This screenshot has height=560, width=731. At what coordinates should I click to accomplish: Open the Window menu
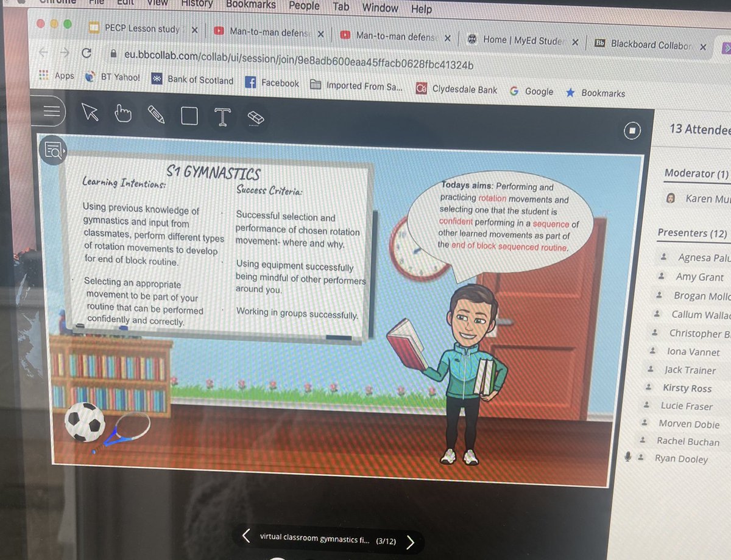point(380,8)
